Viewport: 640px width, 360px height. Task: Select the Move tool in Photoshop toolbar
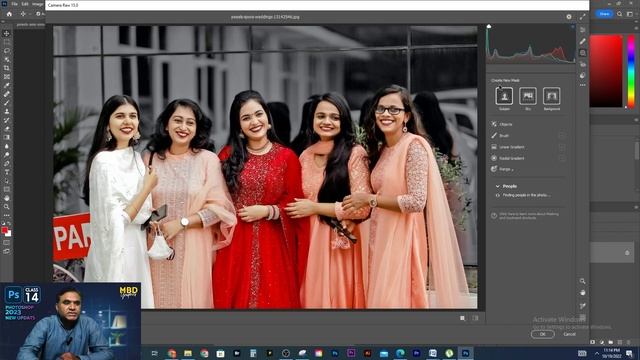pyautogui.click(x=6, y=33)
